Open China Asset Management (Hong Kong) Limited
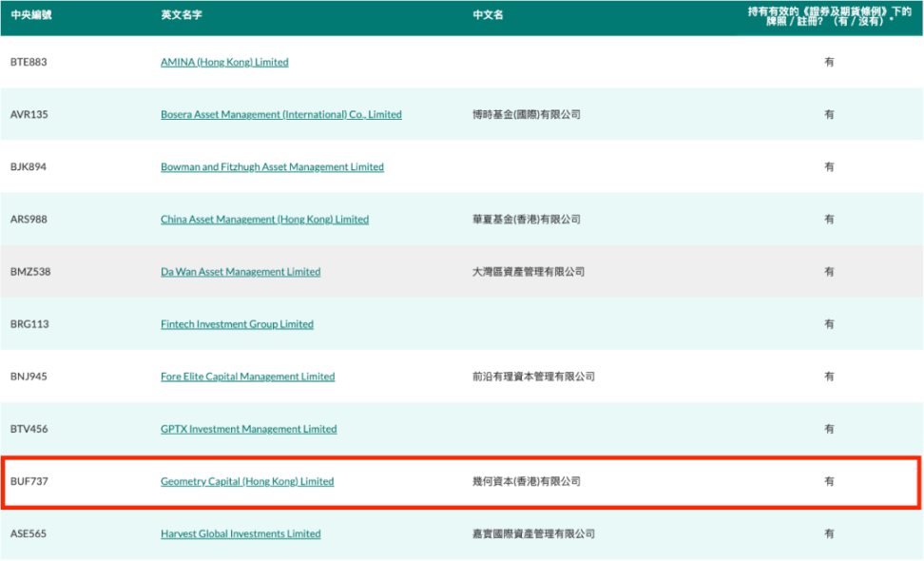The width and height of the screenshot is (924, 561). 264,219
